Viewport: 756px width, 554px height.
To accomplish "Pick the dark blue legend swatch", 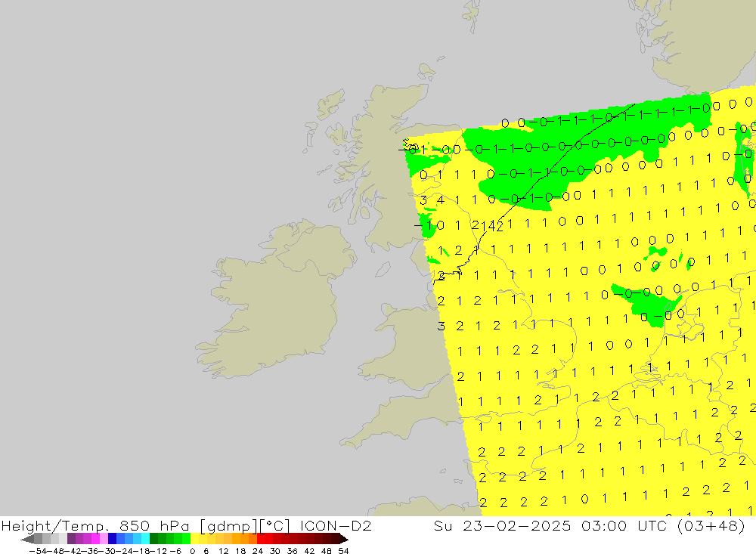I will coord(112,539).
